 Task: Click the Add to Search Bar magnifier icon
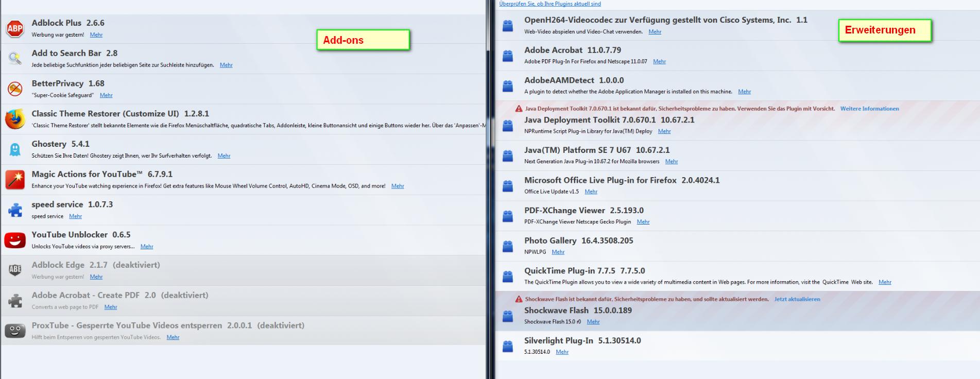click(15, 58)
